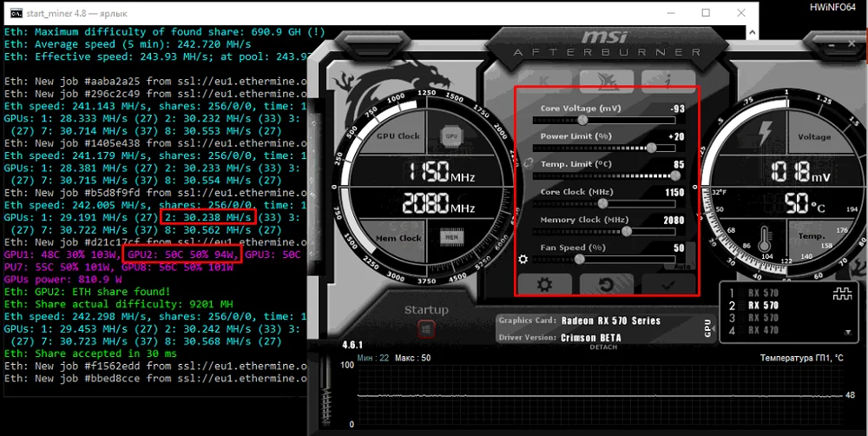Adjust the Core Clock slider

pyautogui.click(x=604, y=203)
